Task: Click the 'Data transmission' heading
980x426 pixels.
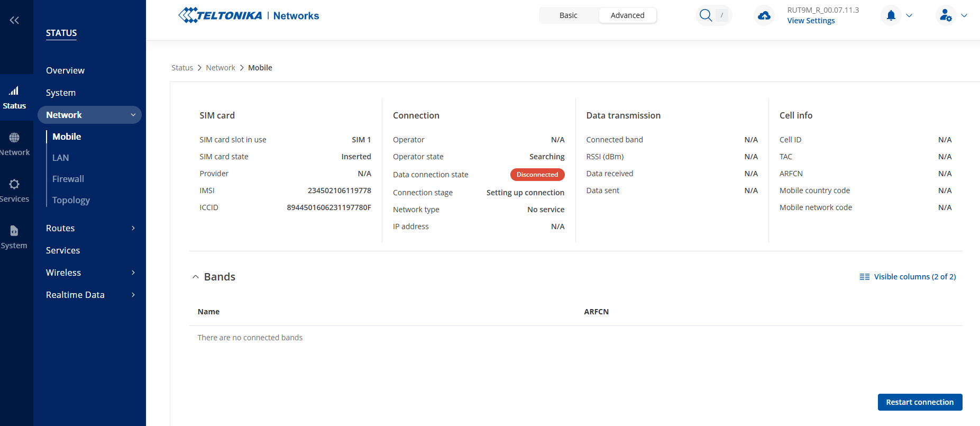Action: 624,115
